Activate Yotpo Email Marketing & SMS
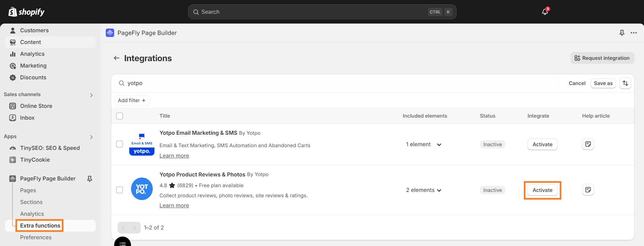 click(x=542, y=144)
